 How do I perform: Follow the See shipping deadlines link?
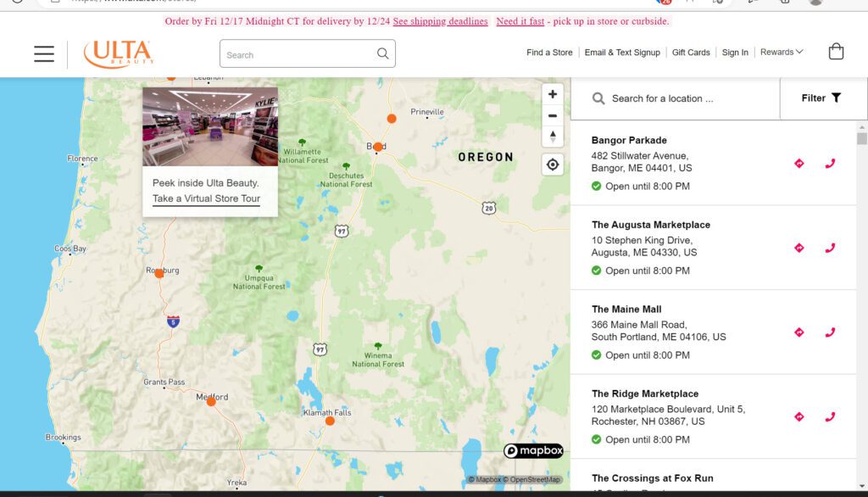coord(440,21)
